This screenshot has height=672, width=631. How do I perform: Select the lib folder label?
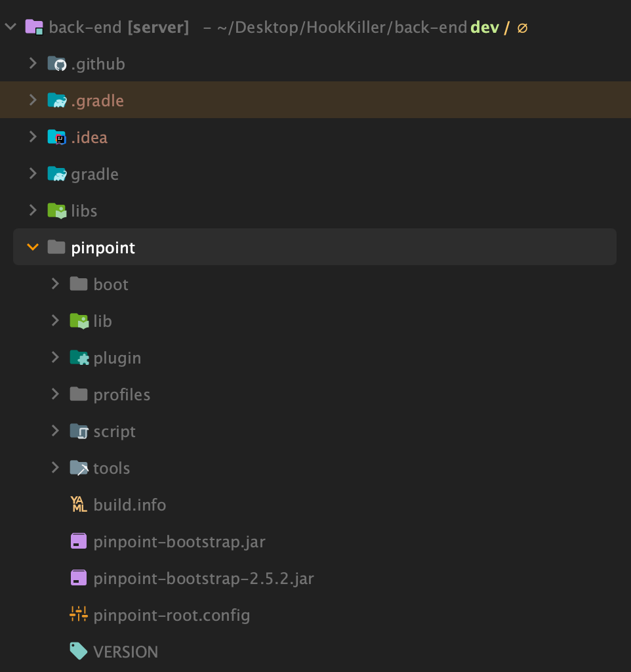point(103,321)
